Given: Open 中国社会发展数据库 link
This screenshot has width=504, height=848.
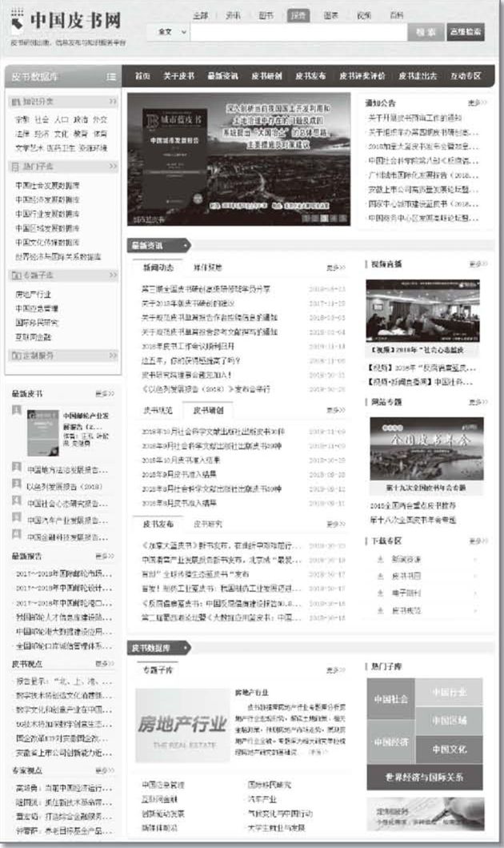Looking at the screenshot, I should [47, 186].
